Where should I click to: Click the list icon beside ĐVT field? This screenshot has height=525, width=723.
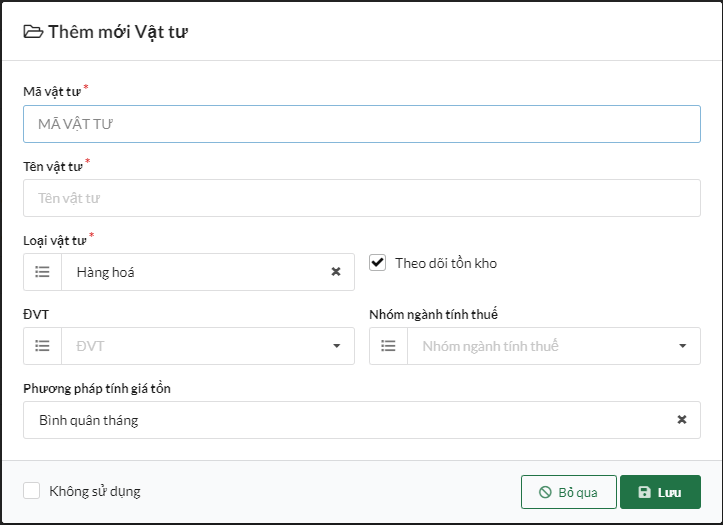[x=42, y=346]
